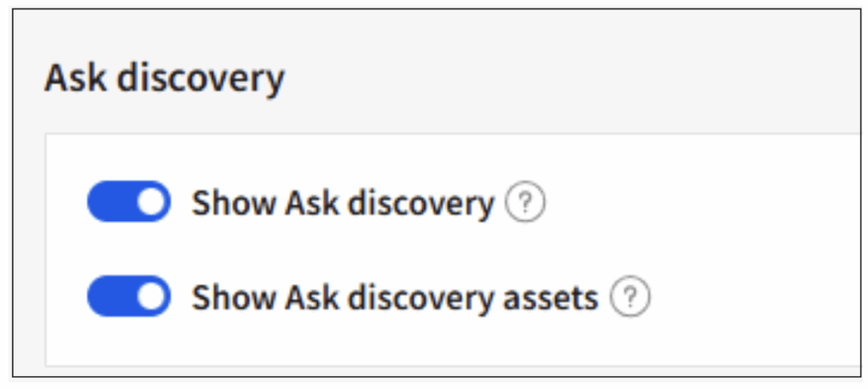Image resolution: width=868 pixels, height=389 pixels.
Task: Select the "Ask discovery" section heading
Action: (x=164, y=80)
